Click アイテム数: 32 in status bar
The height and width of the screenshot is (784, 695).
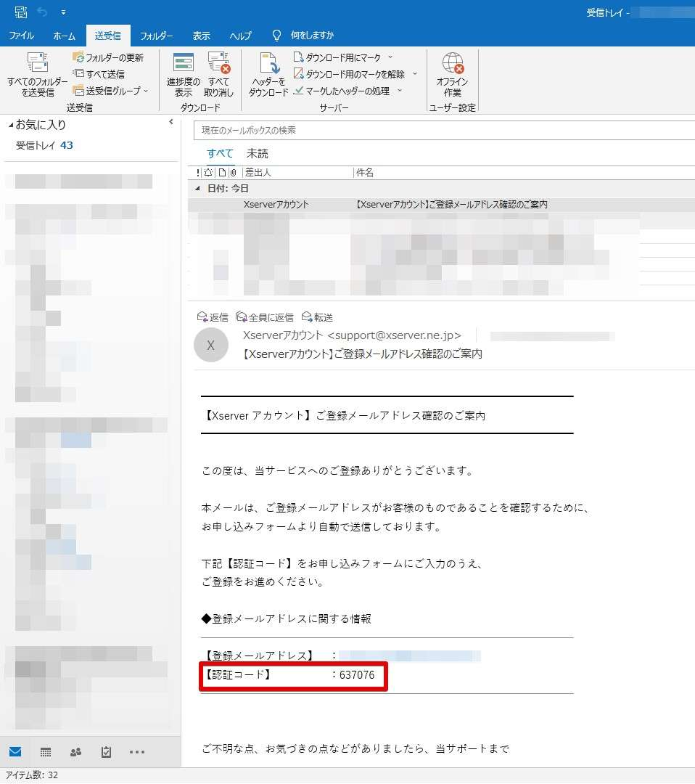(32, 775)
